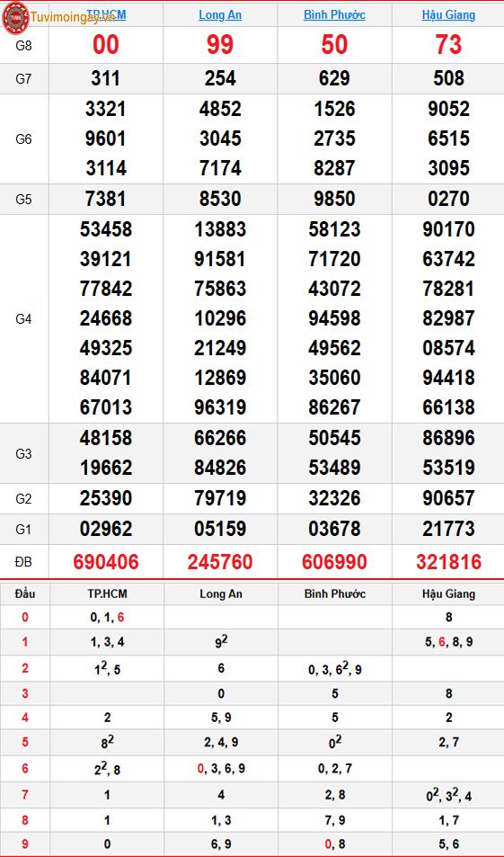Select G1 number 02962
The image size is (504, 857).
point(105,529)
